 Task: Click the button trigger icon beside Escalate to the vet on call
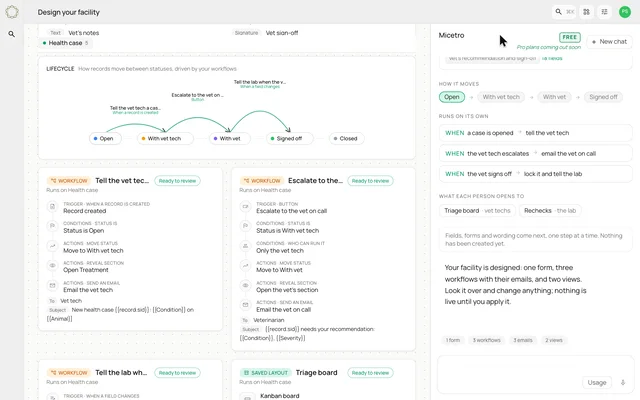tap(245, 207)
